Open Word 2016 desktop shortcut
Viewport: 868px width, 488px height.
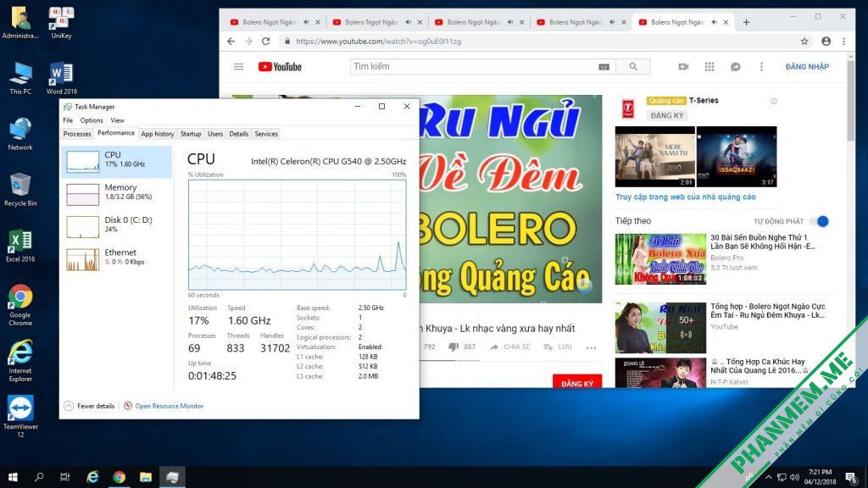point(61,79)
